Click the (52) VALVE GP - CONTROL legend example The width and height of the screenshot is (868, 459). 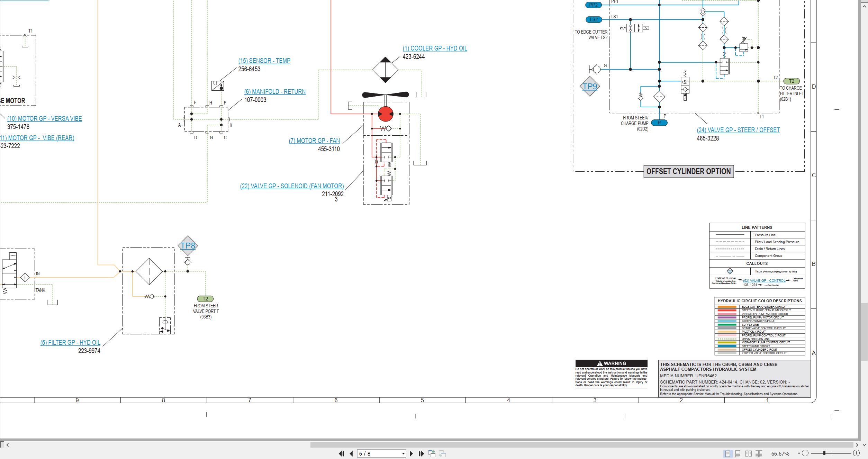point(764,281)
